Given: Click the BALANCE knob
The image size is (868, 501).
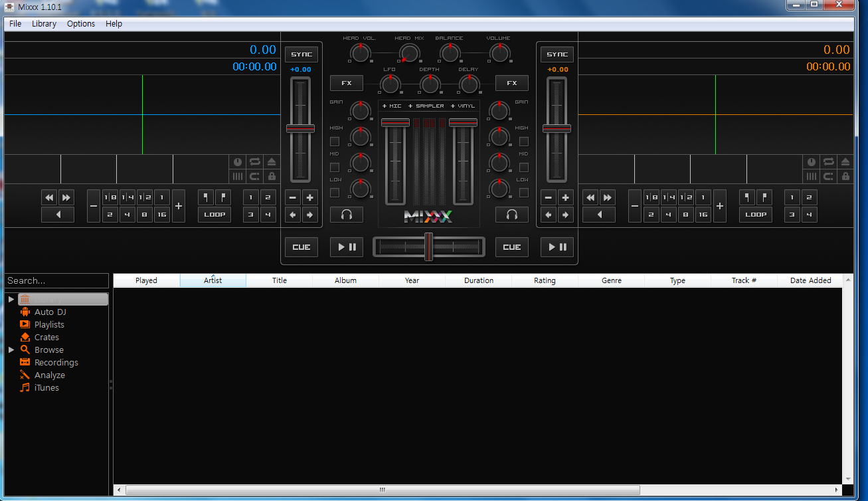Looking at the screenshot, I should (x=450, y=53).
